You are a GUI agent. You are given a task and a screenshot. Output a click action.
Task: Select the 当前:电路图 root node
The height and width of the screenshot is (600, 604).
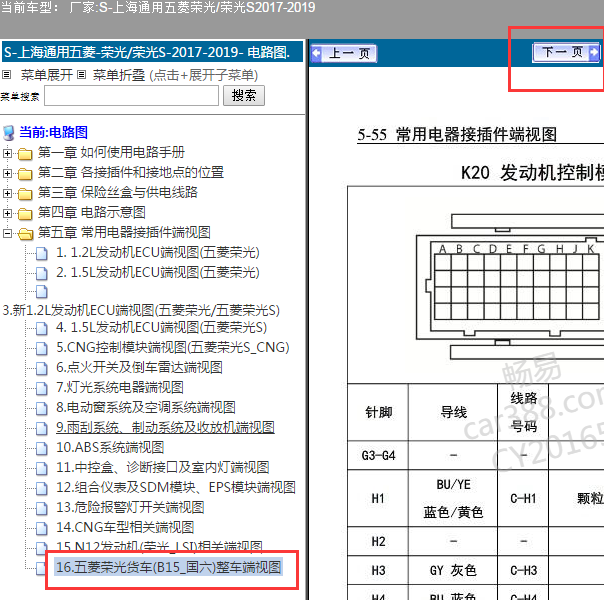(54, 132)
